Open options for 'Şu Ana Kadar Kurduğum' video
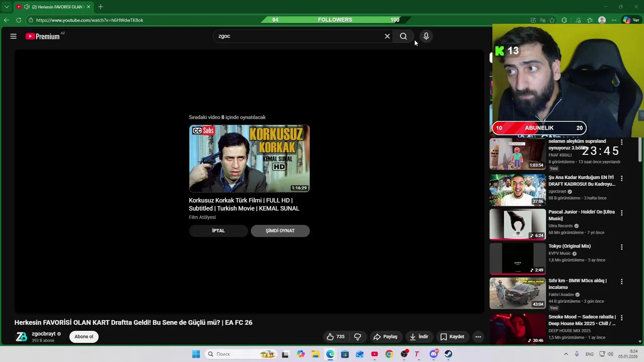 (621, 178)
